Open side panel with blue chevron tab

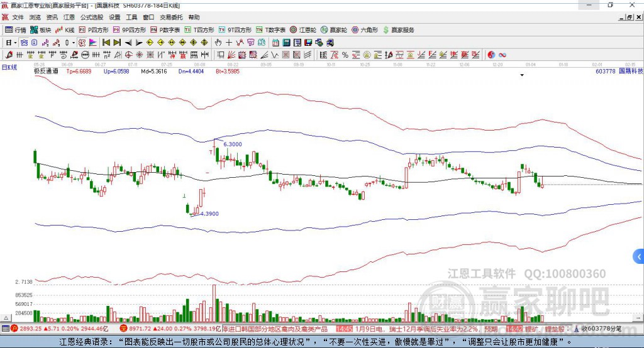pyautogui.click(x=639, y=257)
